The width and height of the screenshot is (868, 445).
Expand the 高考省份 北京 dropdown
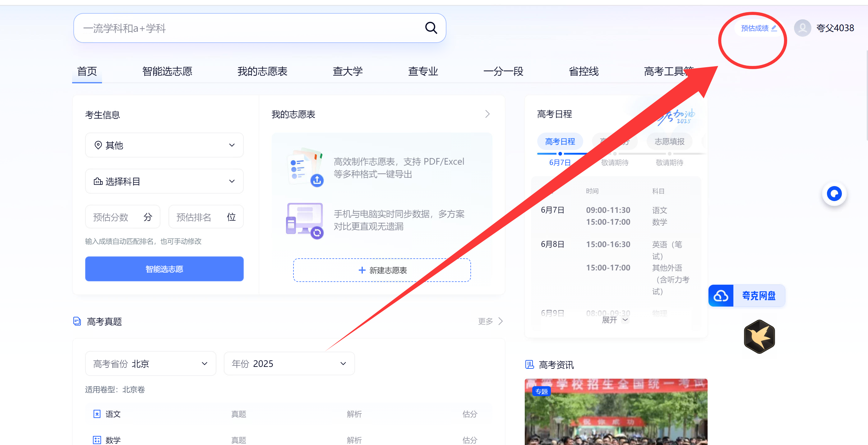click(150, 364)
